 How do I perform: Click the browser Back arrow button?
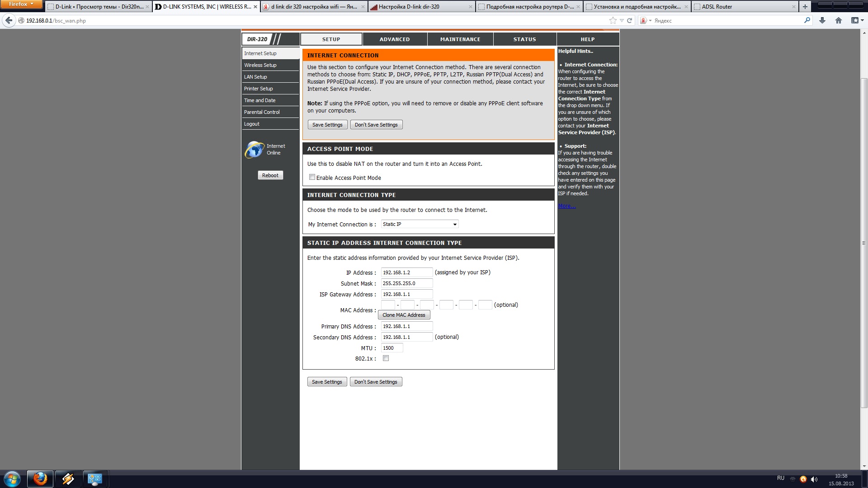click(x=9, y=20)
